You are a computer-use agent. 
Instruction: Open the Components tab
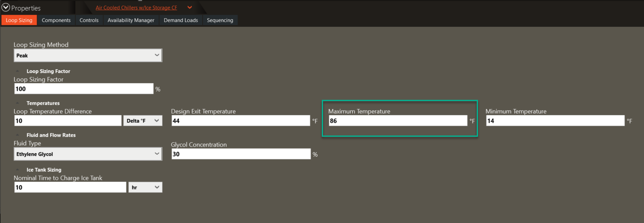click(x=56, y=20)
